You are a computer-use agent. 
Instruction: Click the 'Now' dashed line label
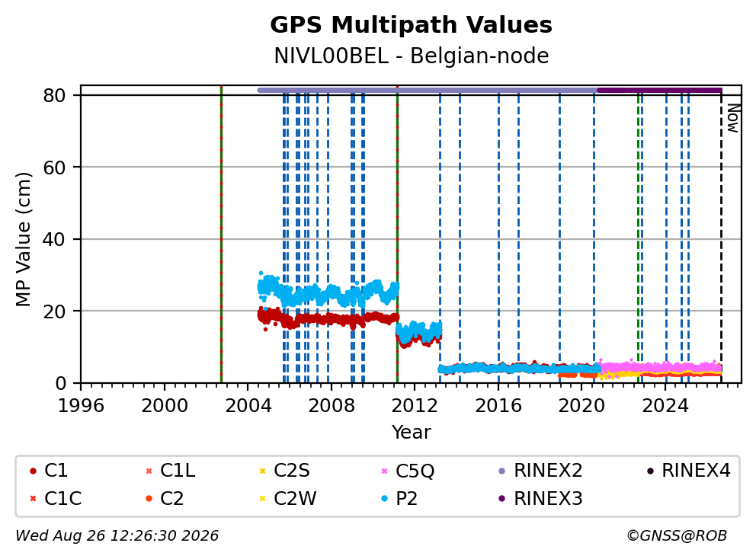732,119
